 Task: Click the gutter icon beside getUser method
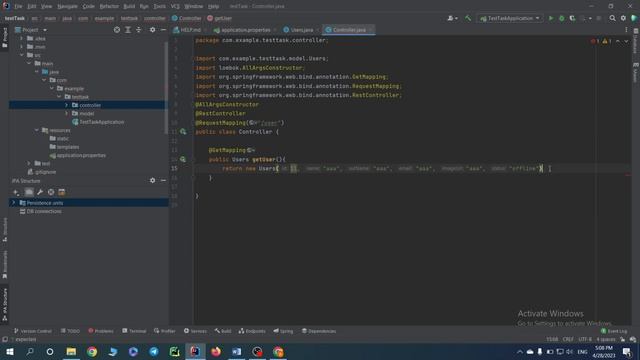coord(183,160)
